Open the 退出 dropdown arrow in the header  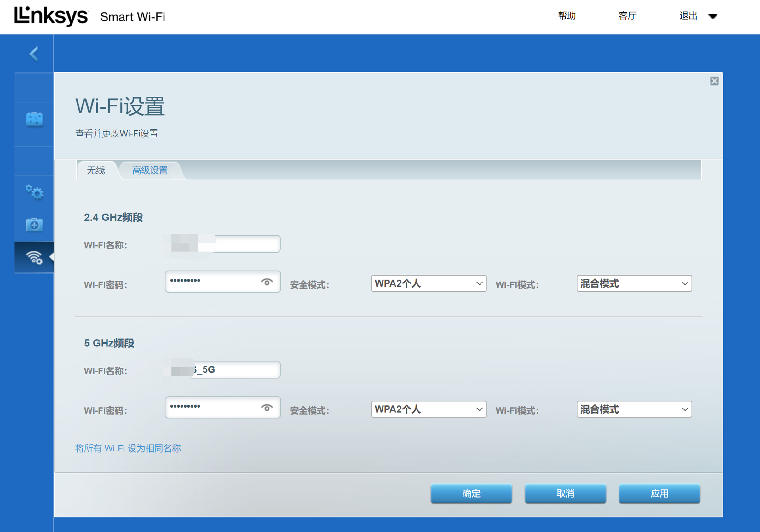(712, 17)
